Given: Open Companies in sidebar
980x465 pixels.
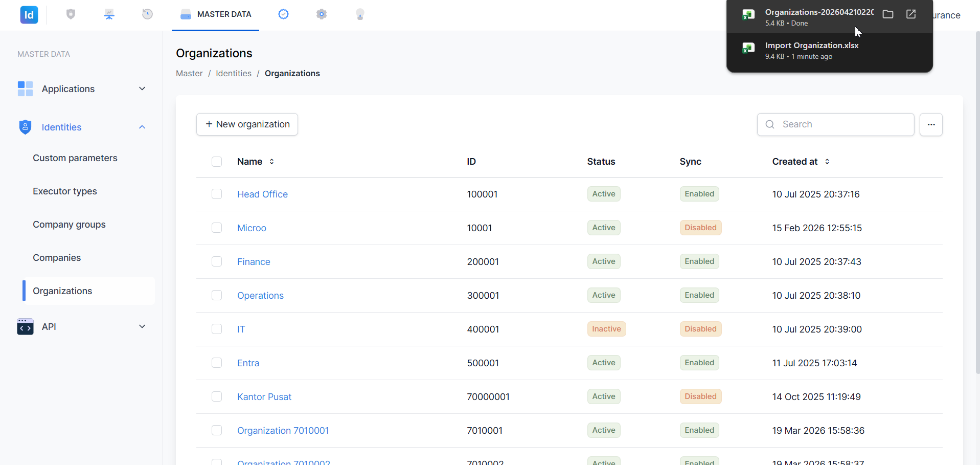Looking at the screenshot, I should (x=57, y=258).
